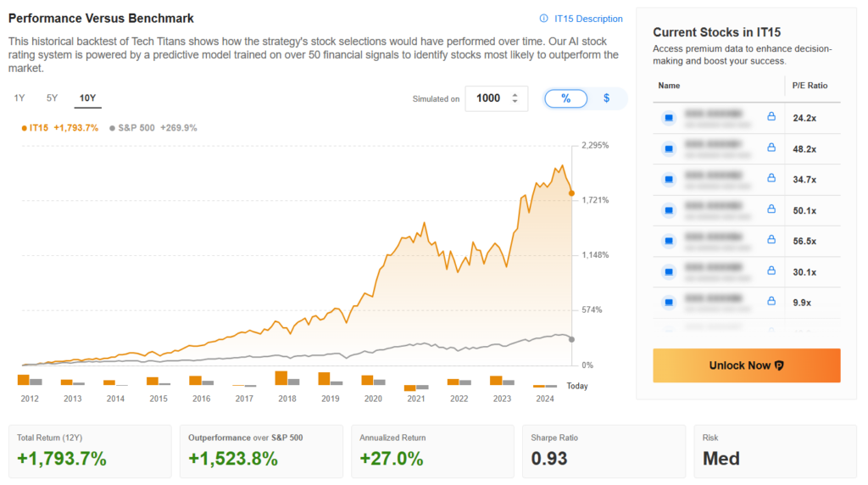Switch chart display to percent mode
Viewport: 868px width, 485px height.
pyautogui.click(x=565, y=98)
